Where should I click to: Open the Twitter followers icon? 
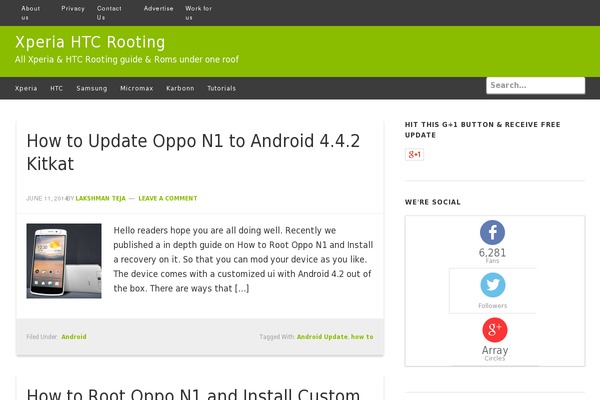(x=492, y=285)
